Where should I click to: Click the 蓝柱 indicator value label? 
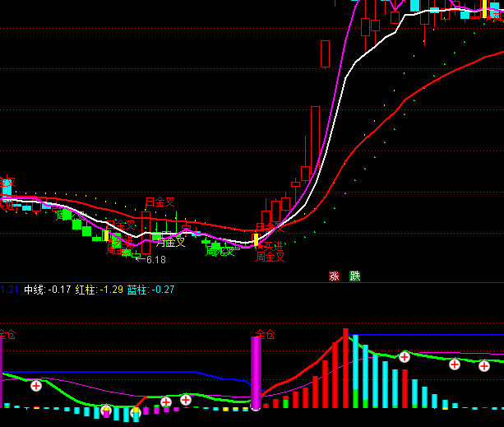point(150,290)
